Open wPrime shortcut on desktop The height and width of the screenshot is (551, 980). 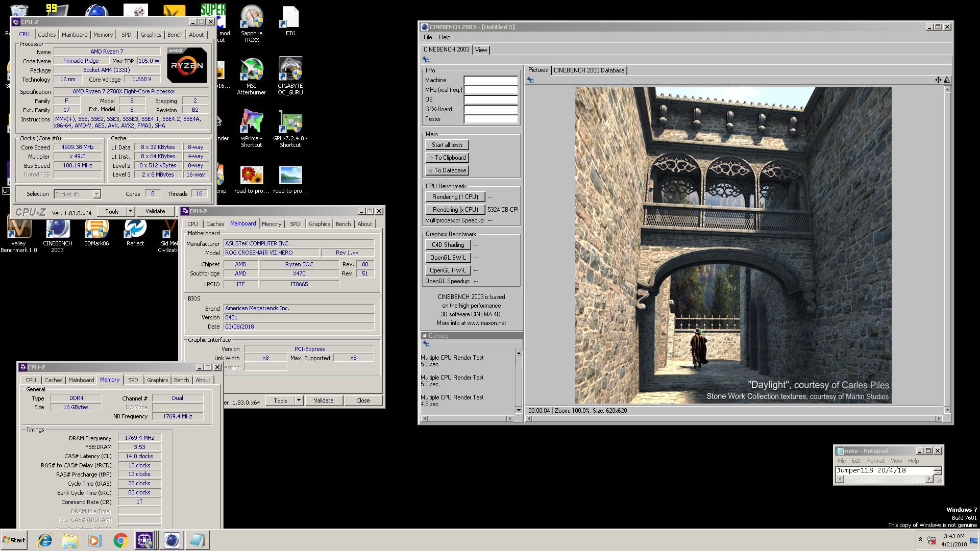252,129
